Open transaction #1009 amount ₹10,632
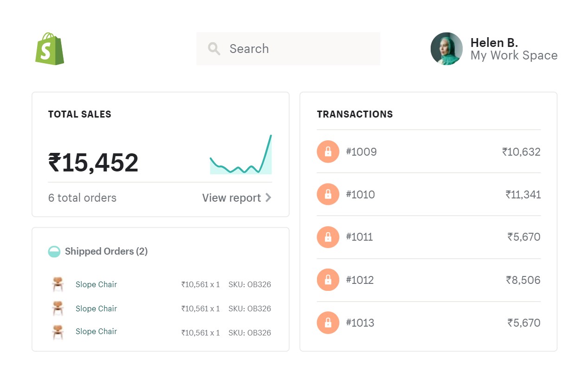This screenshot has height=381, width=588. pyautogui.click(x=521, y=152)
